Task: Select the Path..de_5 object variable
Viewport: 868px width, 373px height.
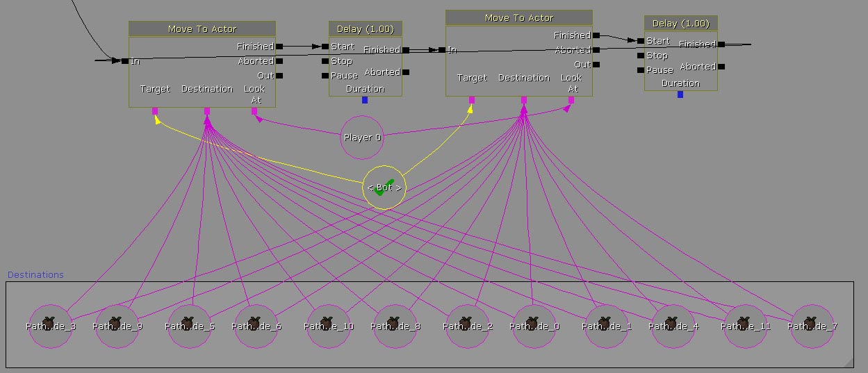Action: point(190,326)
